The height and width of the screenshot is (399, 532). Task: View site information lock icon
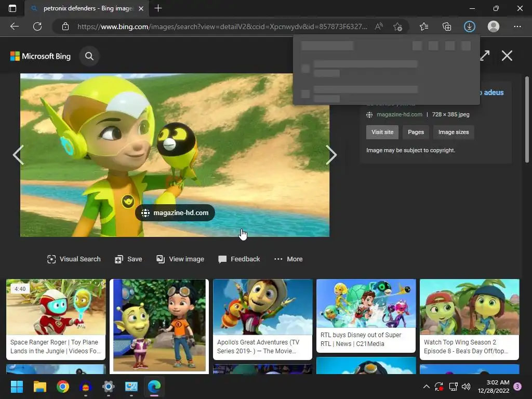pos(65,26)
